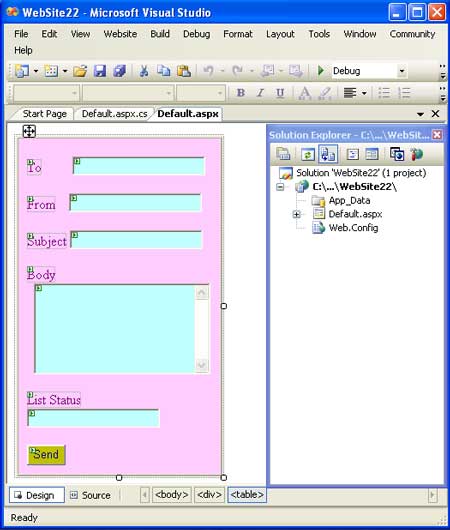Click the Redo arrow icon

[x=237, y=71]
